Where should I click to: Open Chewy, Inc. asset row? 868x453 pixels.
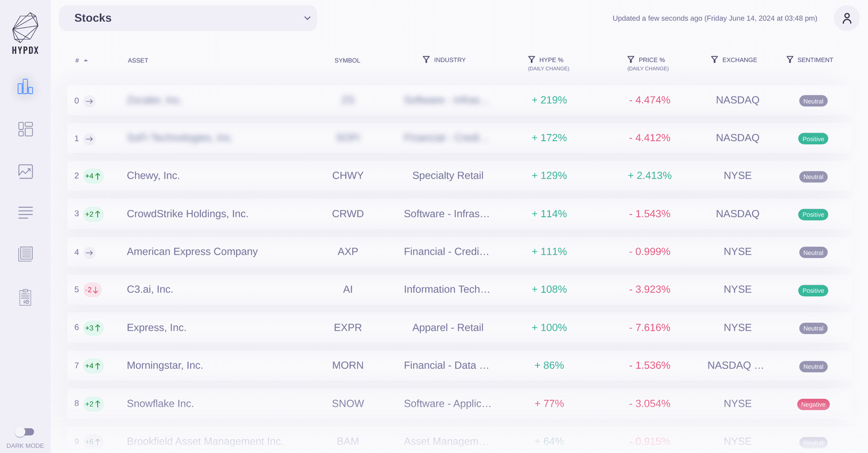click(459, 176)
